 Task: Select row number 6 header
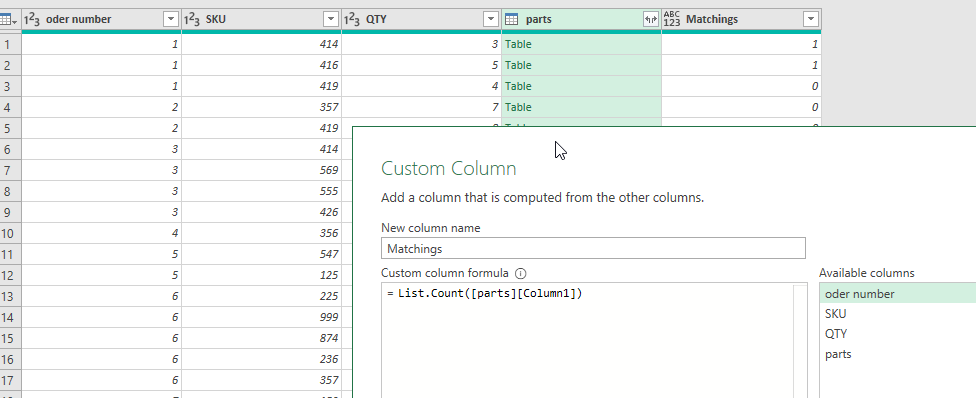click(x=10, y=149)
